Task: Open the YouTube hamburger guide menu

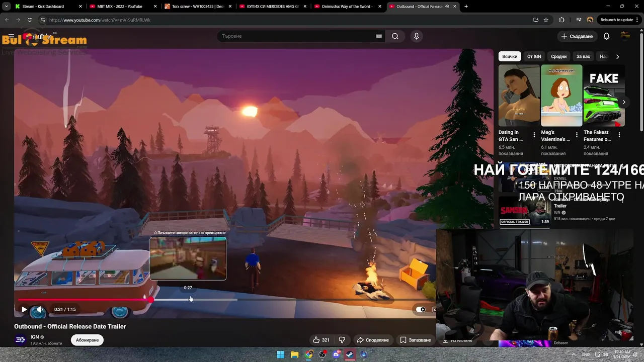Action: (x=11, y=36)
